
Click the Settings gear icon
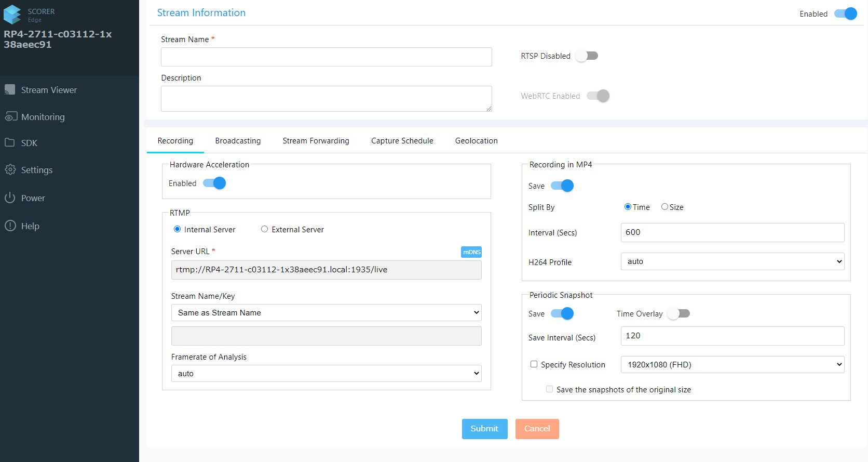point(10,170)
